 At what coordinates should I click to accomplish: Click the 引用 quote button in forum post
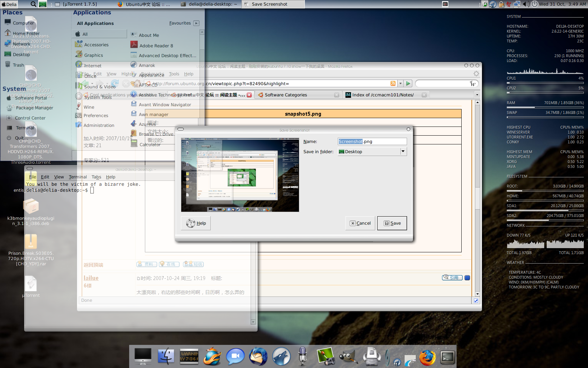[x=452, y=278]
